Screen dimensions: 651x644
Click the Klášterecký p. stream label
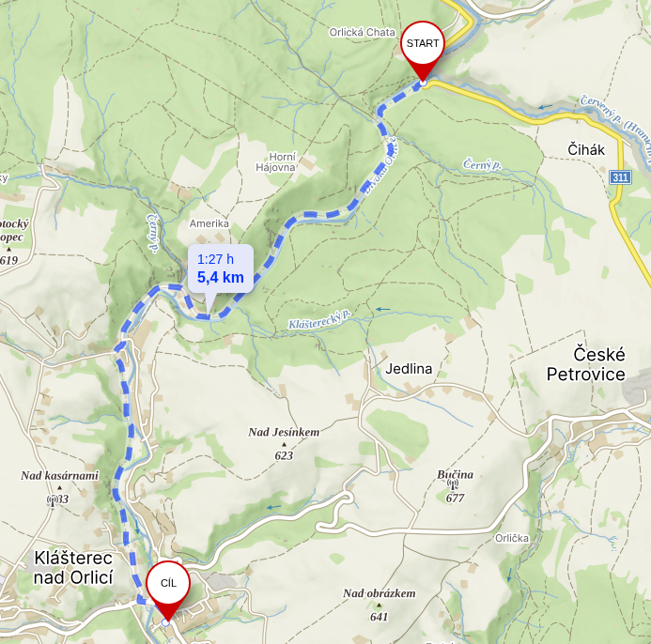pyautogui.click(x=319, y=319)
